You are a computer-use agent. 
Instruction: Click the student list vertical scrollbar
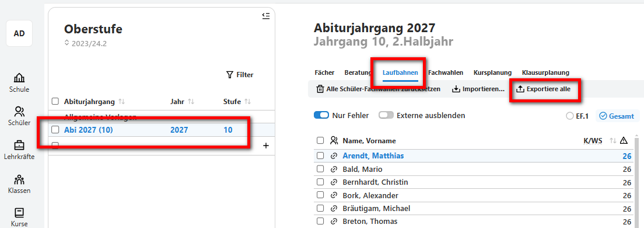[637, 181]
